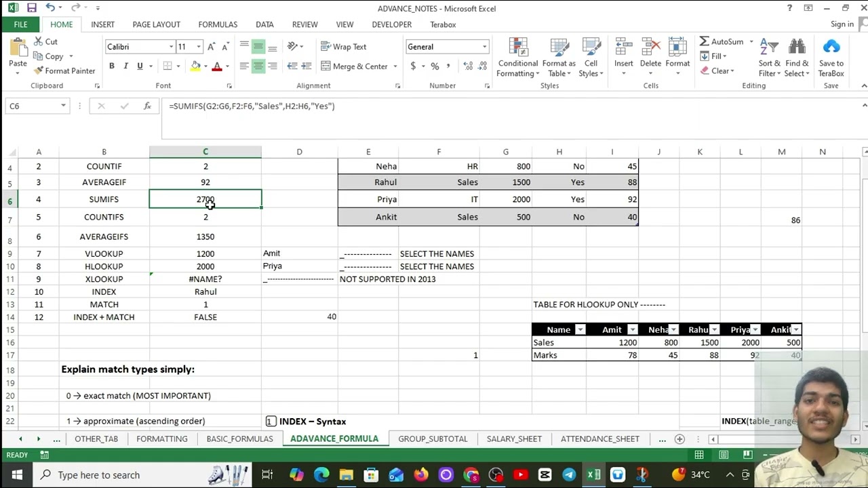868x488 pixels.
Task: Toggle Underline formatting
Action: 140,66
